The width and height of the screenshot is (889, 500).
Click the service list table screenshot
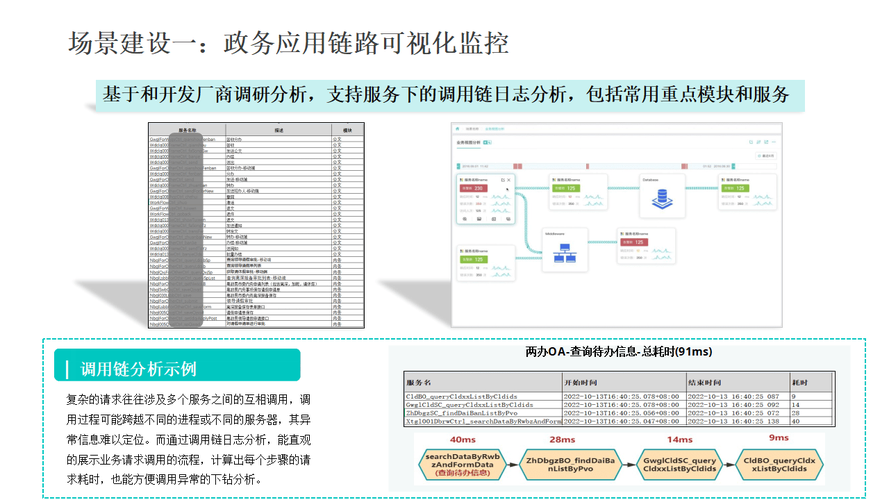256,225
